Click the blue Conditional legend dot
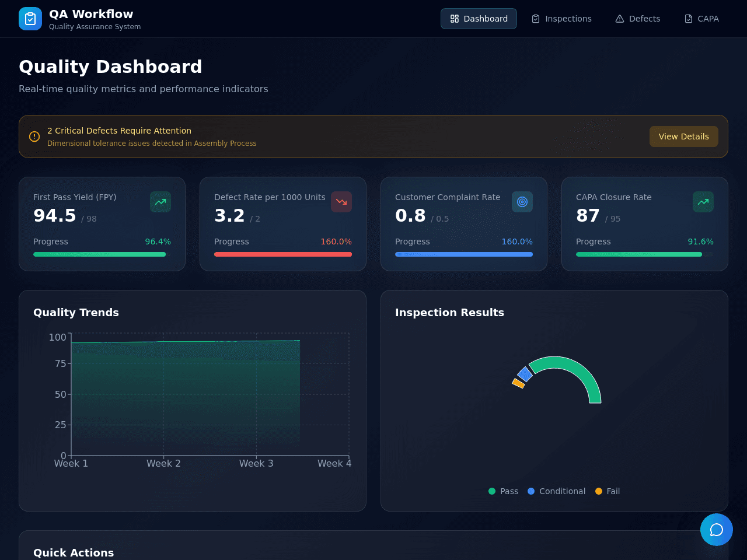747x560 pixels. [x=531, y=491]
